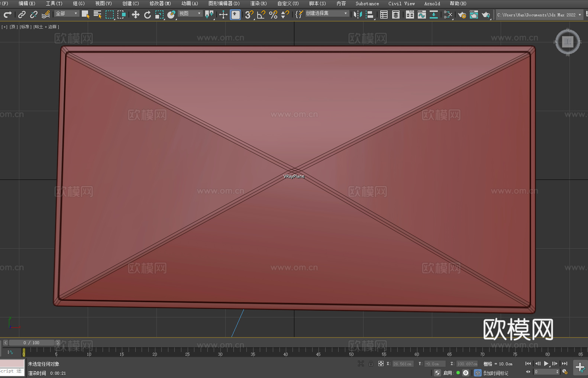The width and height of the screenshot is (588, 378).
Task: Expand the 创建选择集 named selection dropdown
Action: [327, 13]
